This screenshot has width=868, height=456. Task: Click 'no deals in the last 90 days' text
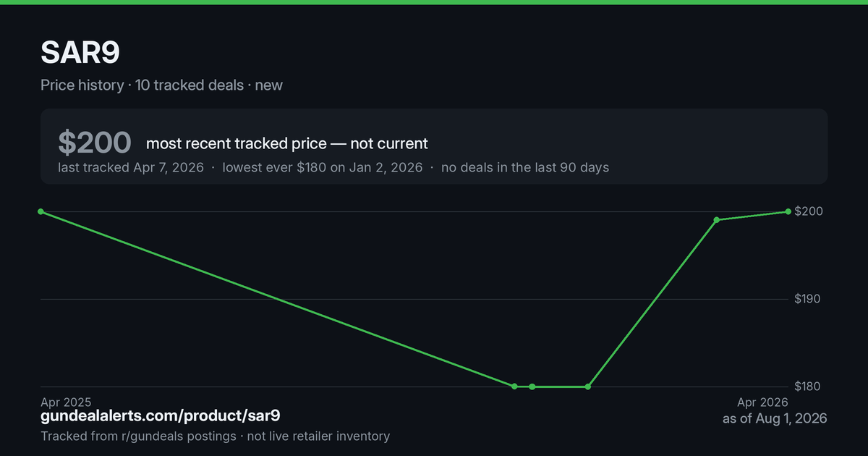coord(525,167)
